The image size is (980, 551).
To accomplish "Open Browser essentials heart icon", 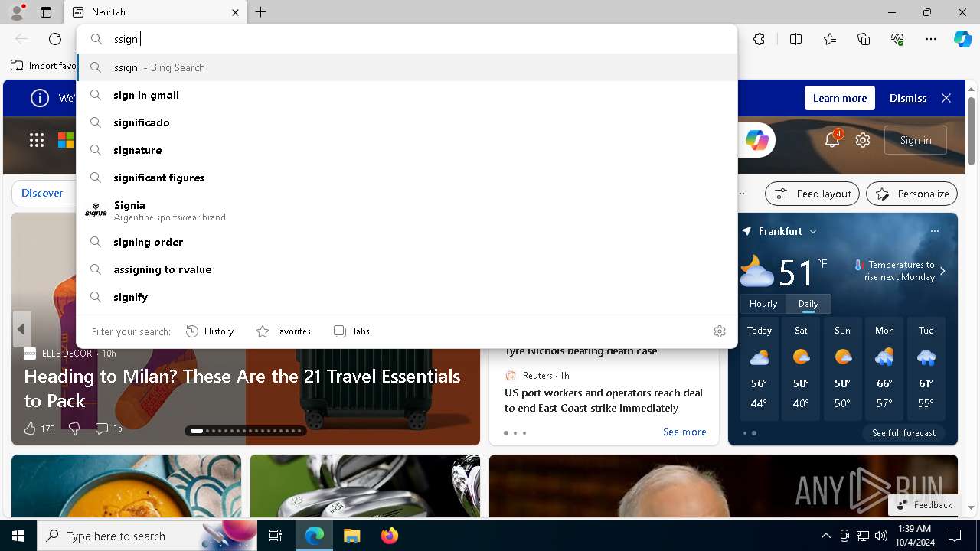I will [897, 39].
